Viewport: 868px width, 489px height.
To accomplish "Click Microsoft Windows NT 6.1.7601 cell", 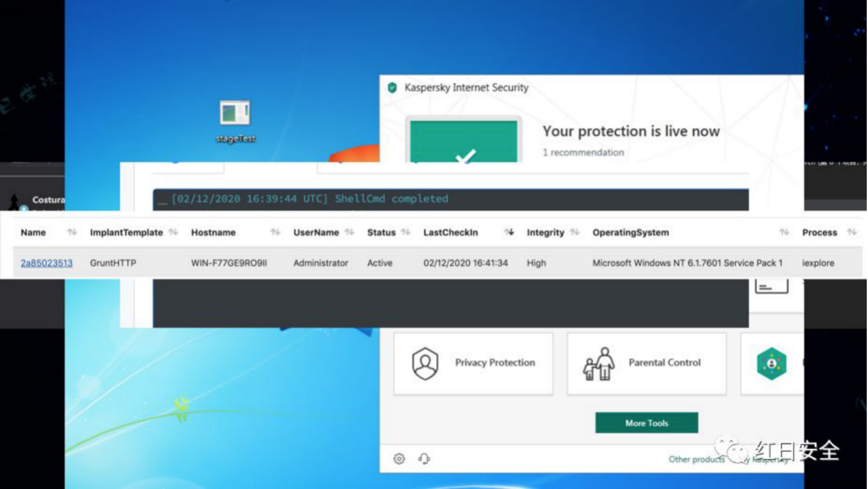I will (x=687, y=263).
